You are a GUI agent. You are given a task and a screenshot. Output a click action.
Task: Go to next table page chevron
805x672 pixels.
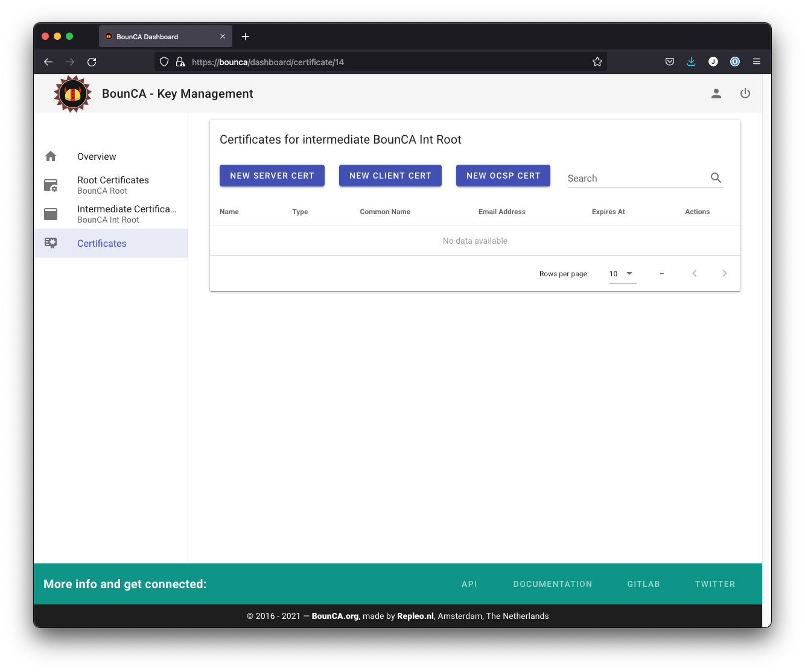(x=725, y=273)
